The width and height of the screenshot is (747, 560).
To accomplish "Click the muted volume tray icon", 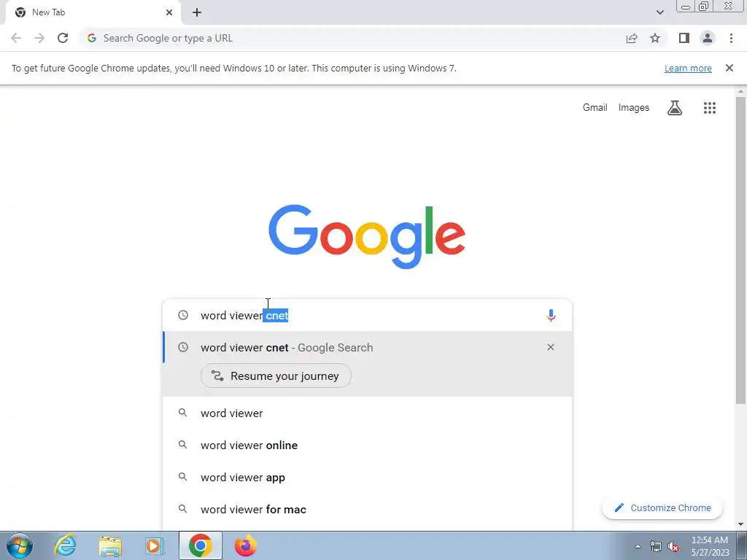I will click(x=673, y=546).
